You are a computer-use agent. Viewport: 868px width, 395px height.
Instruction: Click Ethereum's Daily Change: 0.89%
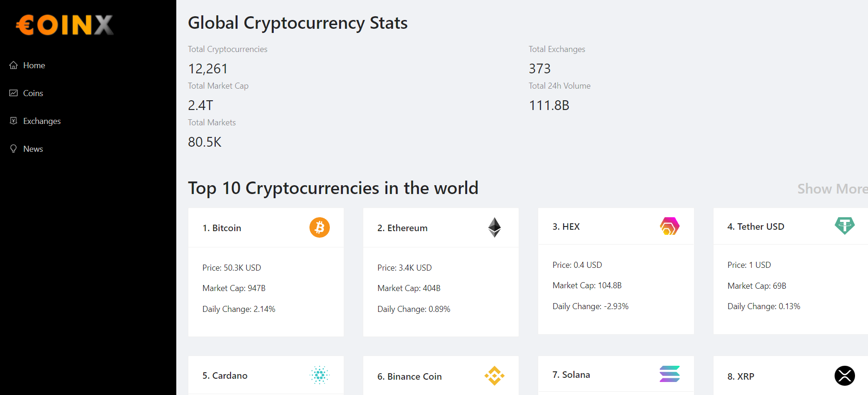click(x=414, y=309)
